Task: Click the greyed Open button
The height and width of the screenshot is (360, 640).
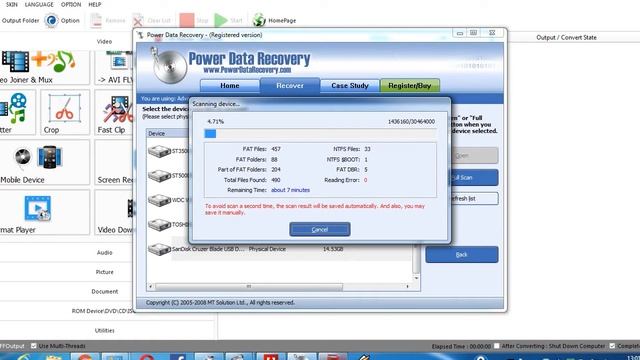Action: 474,156
